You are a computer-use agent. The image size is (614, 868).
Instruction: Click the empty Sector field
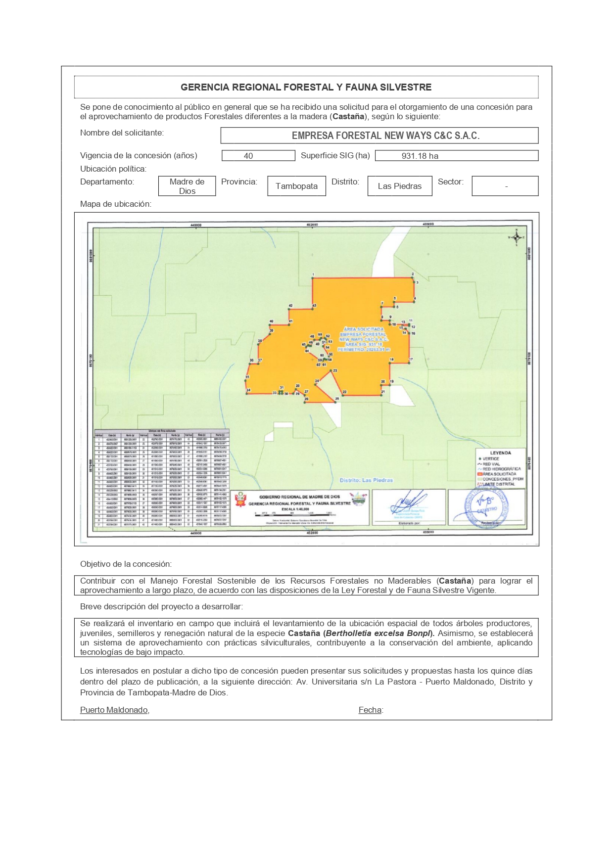505,186
